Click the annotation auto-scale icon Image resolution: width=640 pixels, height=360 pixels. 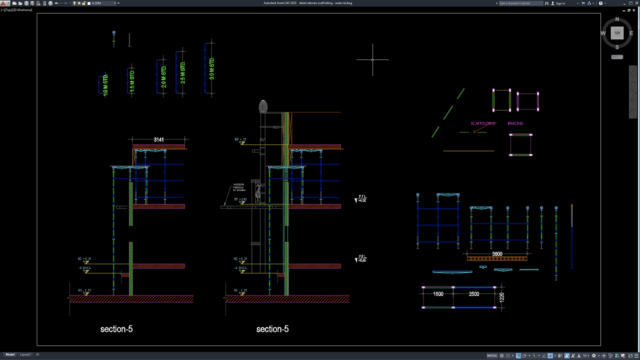pyautogui.click(x=573, y=356)
